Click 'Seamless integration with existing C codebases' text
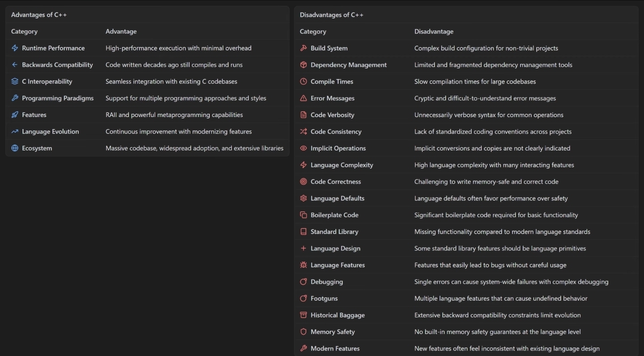Image resolution: width=644 pixels, height=356 pixels. pyautogui.click(x=171, y=81)
